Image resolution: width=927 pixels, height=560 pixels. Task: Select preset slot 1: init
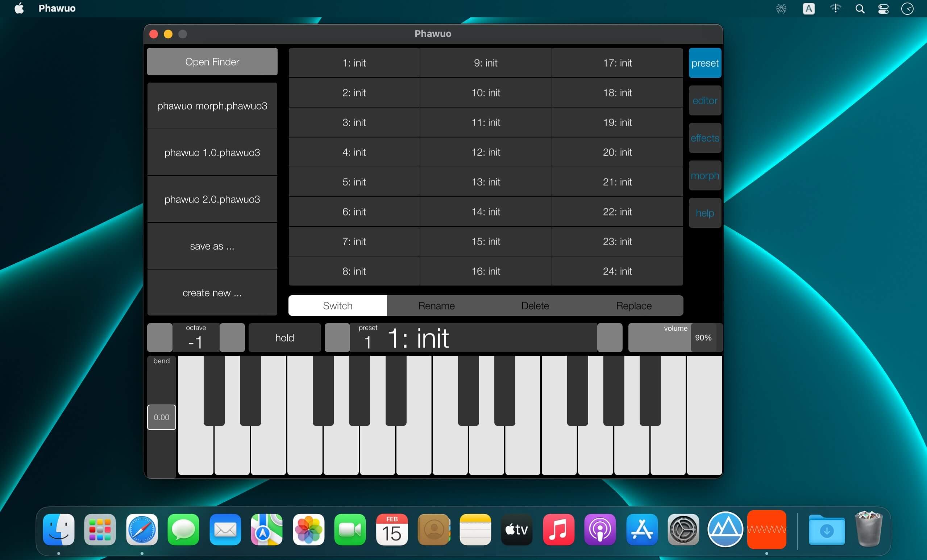pos(354,63)
